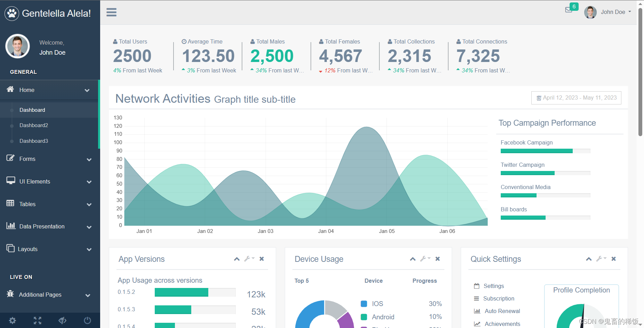The height and width of the screenshot is (328, 644).
Task: Click the logout power icon in sidebar footer
Action: tap(88, 320)
